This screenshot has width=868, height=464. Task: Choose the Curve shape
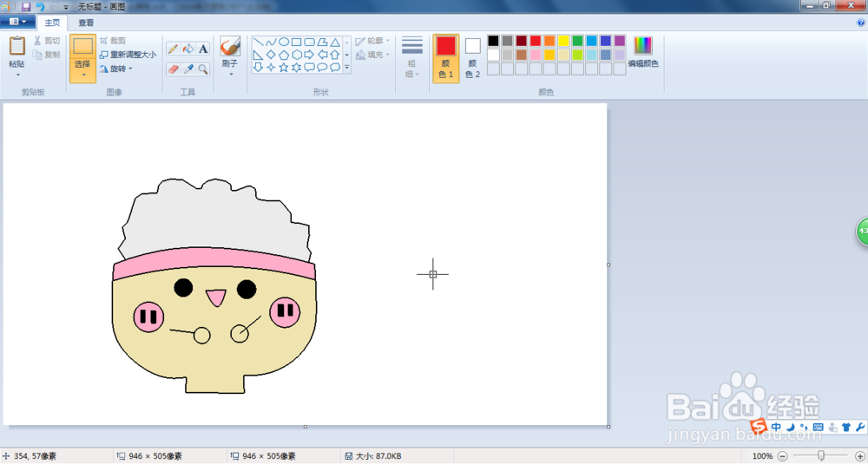(x=271, y=42)
